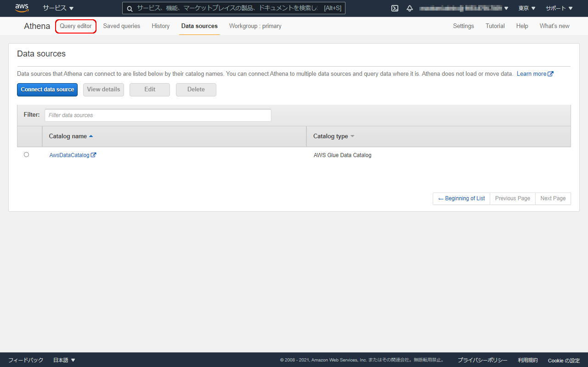Viewport: 588px width, 367px height.
Task: Click the Athena service title
Action: pos(37,26)
